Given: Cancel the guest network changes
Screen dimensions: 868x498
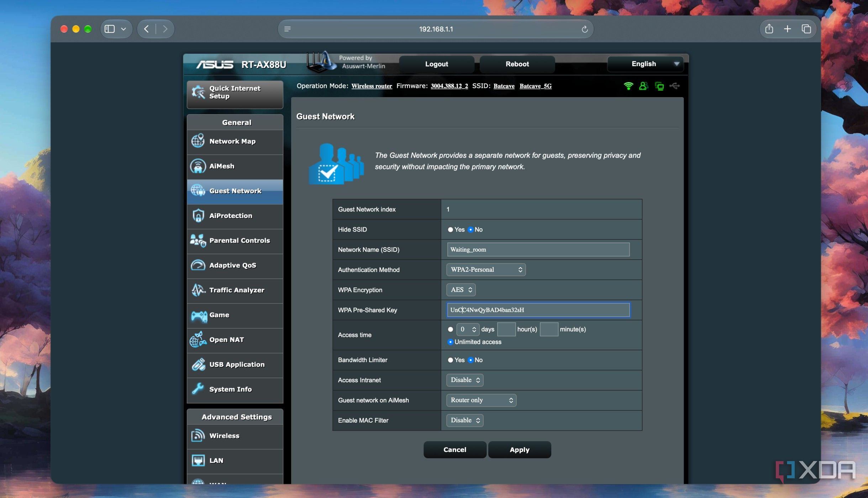Looking at the screenshot, I should [x=455, y=450].
